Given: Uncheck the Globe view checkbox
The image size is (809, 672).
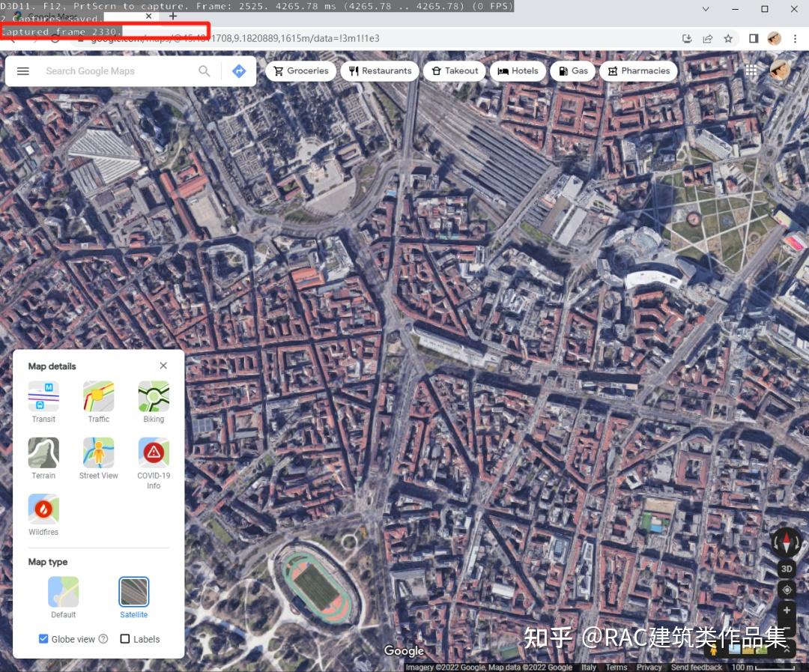Looking at the screenshot, I should (43, 639).
